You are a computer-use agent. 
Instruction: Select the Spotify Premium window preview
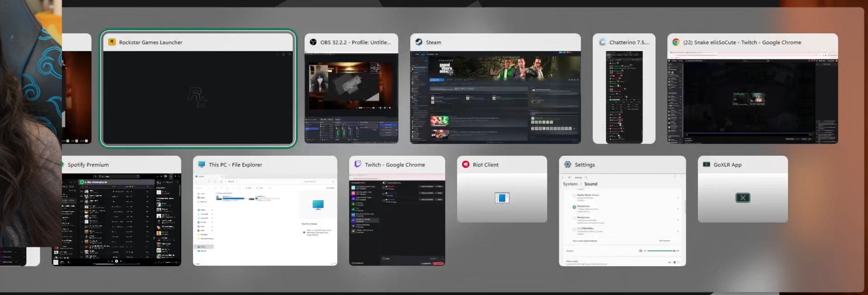pos(117,220)
